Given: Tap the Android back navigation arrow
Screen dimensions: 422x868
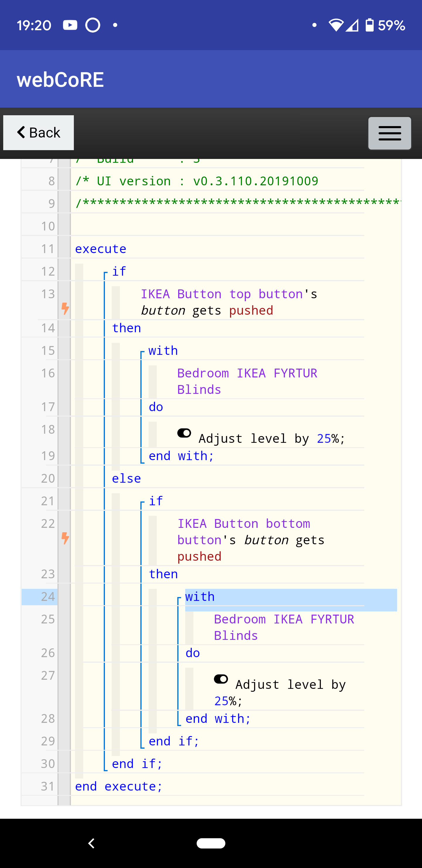Looking at the screenshot, I should point(91,843).
